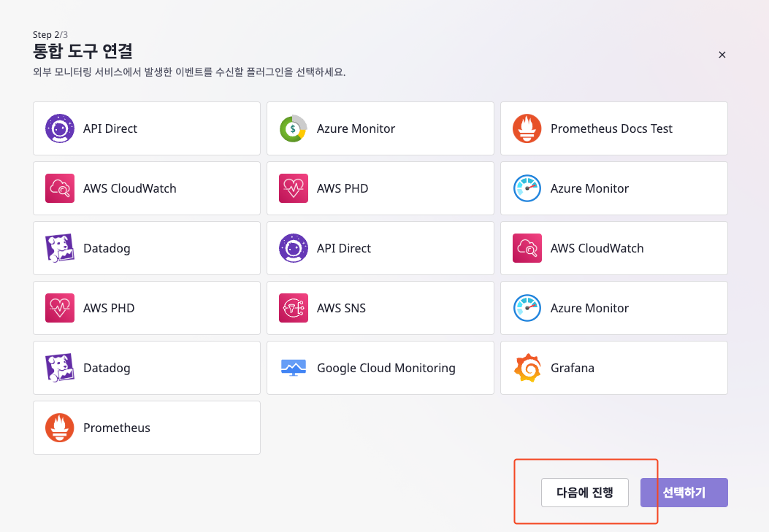Click the AWS SNS icon

pos(294,308)
